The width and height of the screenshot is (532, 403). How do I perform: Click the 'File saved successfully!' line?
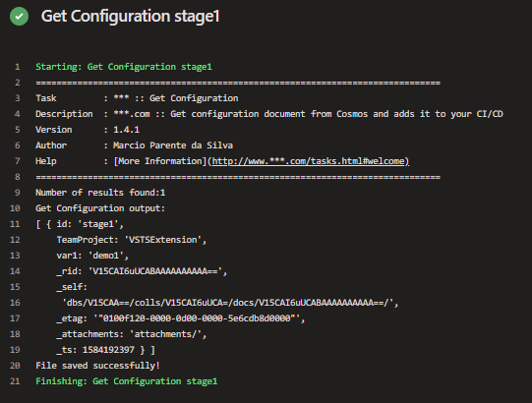click(97, 366)
